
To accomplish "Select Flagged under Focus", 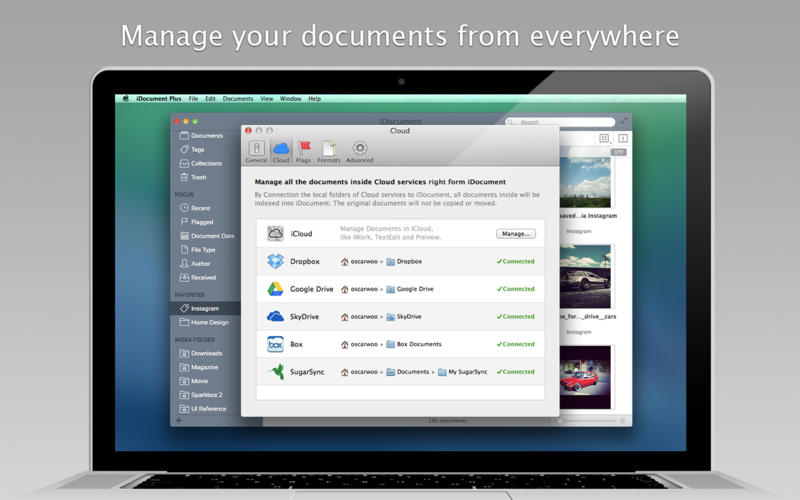I will [196, 222].
